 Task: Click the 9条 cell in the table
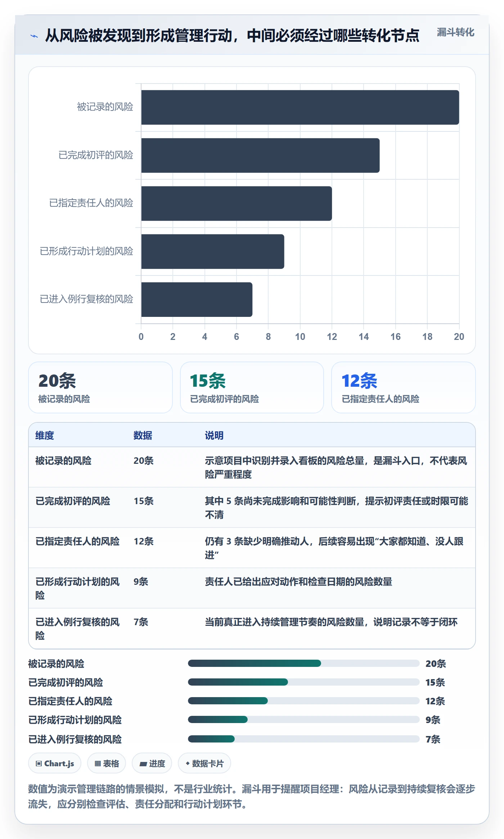[141, 582]
